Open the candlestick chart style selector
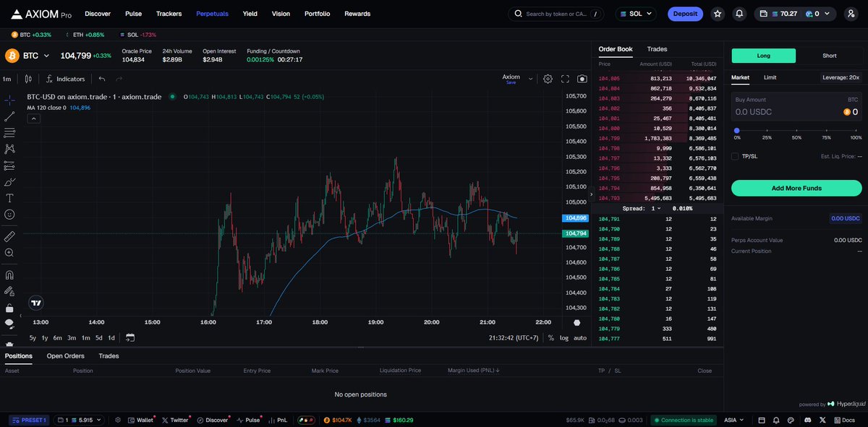868x427 pixels. click(x=28, y=79)
